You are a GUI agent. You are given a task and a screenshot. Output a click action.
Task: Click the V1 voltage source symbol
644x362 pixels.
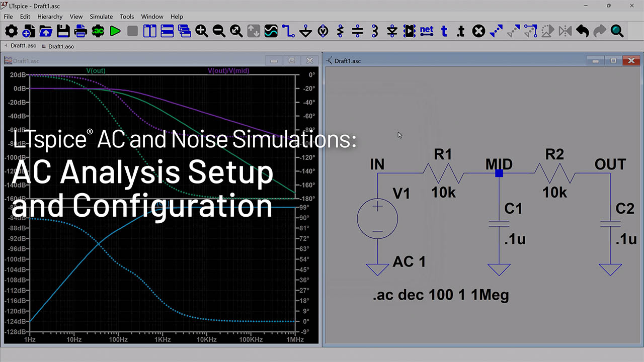tap(377, 219)
